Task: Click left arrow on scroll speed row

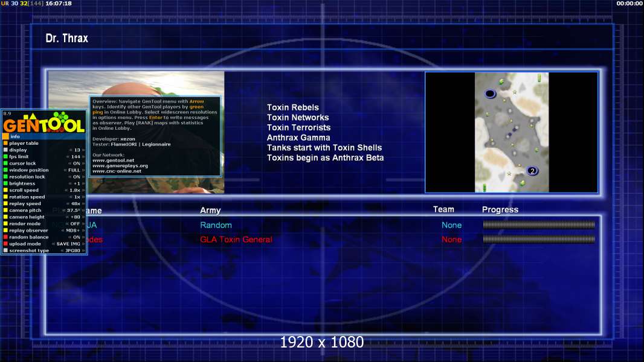Action: point(66,190)
